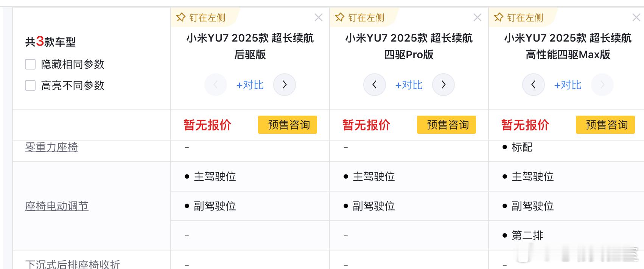Enable 隐藏相同参数 checkbox
Viewport: 644px width, 269px height.
coord(30,64)
